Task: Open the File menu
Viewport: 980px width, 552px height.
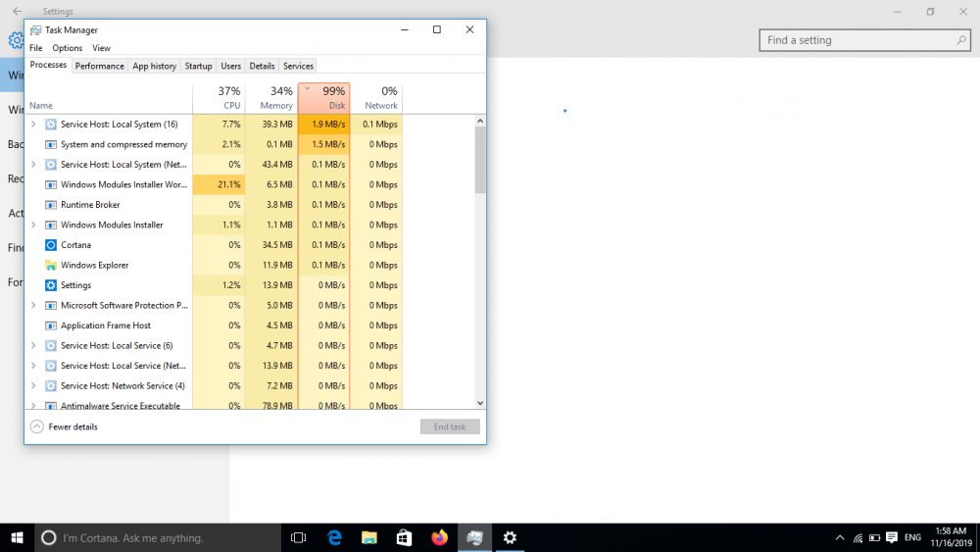Action: (36, 47)
